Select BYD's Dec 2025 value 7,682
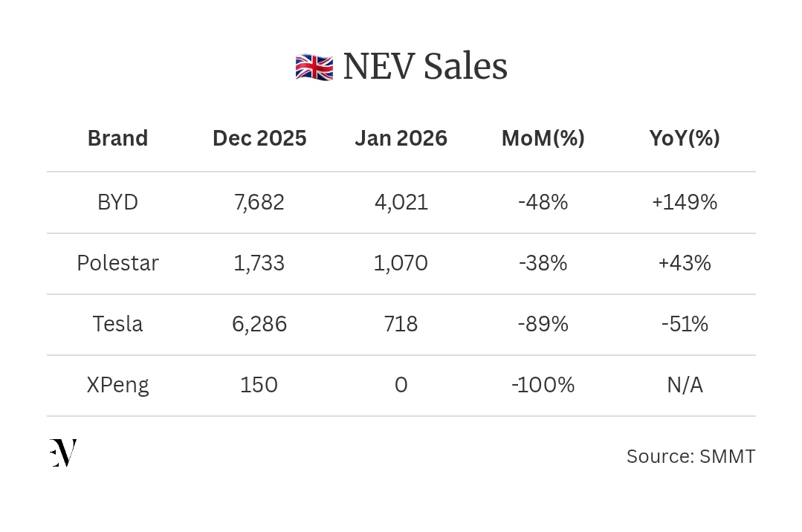 pyautogui.click(x=259, y=202)
